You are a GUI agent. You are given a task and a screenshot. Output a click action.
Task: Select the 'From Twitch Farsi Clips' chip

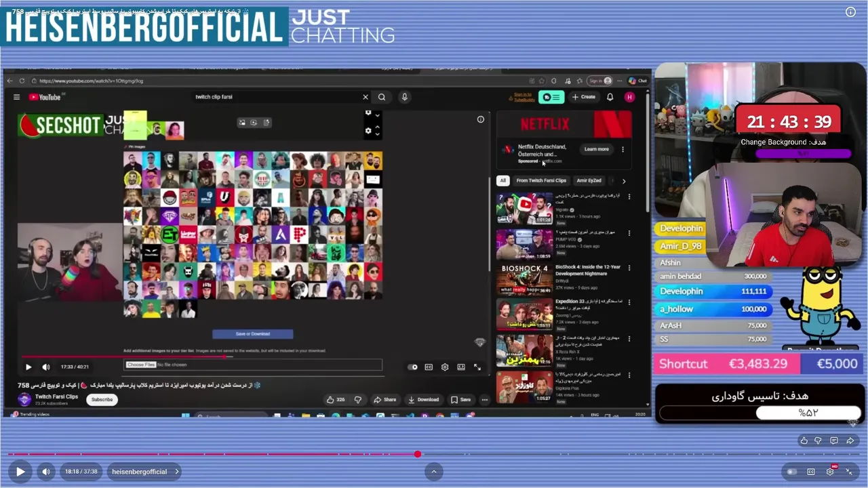pyautogui.click(x=541, y=181)
